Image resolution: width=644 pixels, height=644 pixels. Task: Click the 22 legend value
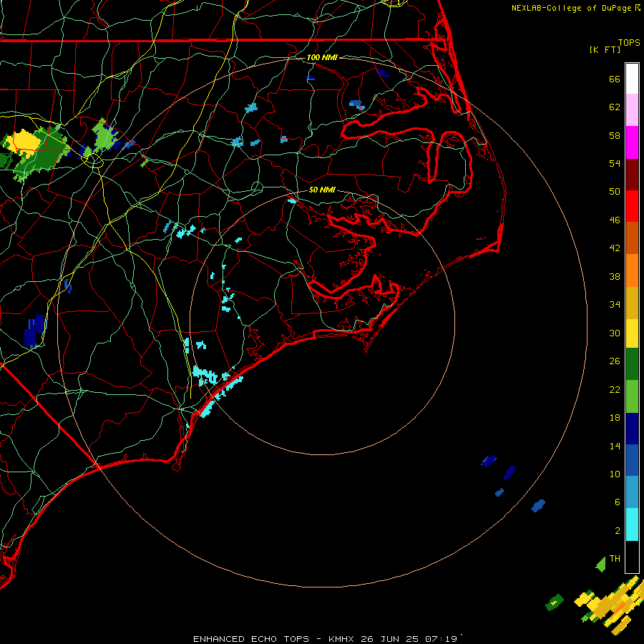pos(615,389)
